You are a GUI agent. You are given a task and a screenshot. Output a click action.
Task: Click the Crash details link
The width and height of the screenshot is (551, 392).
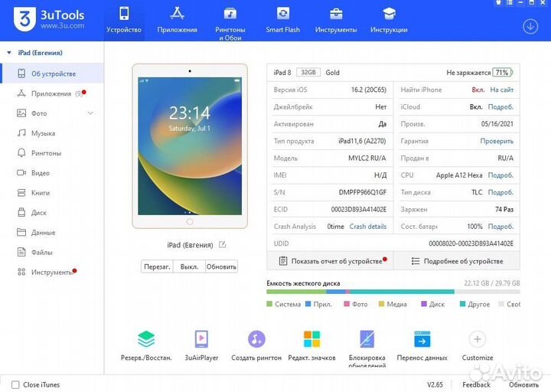(368, 227)
